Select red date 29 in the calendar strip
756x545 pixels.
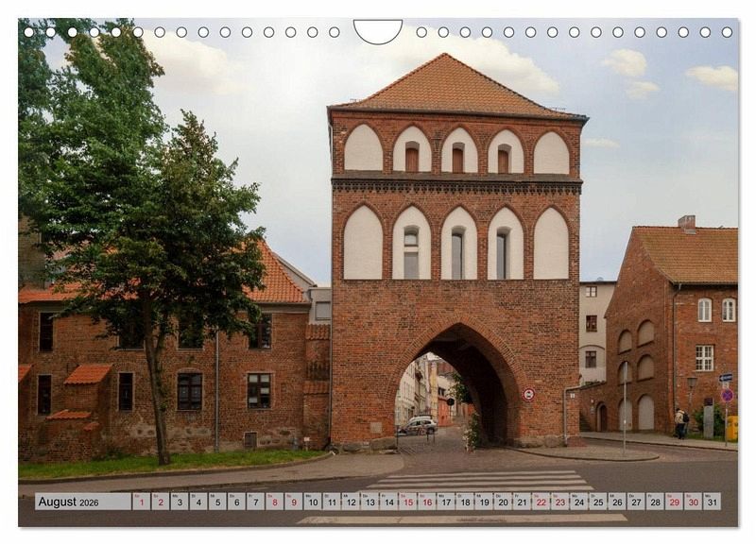pyautogui.click(x=675, y=502)
